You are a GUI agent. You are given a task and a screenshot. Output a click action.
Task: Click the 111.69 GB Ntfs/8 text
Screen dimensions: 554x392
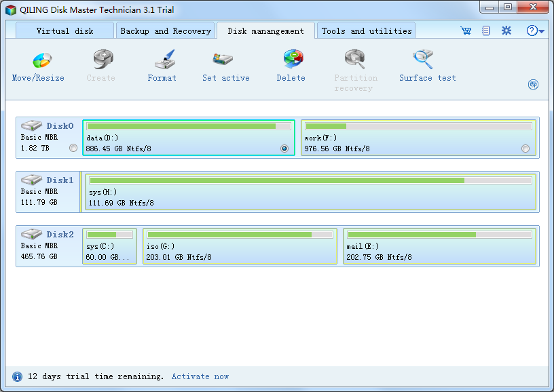click(121, 203)
